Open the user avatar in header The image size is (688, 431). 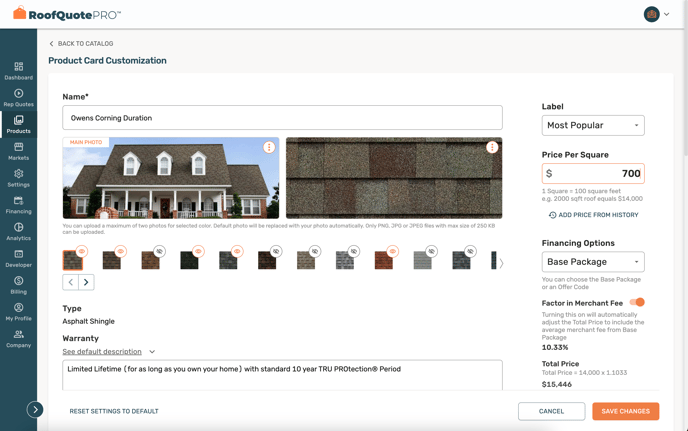point(652,14)
